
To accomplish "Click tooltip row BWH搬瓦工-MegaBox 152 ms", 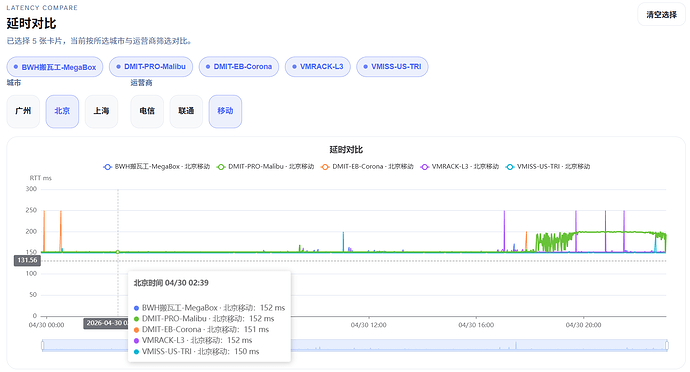I will 209,308.
